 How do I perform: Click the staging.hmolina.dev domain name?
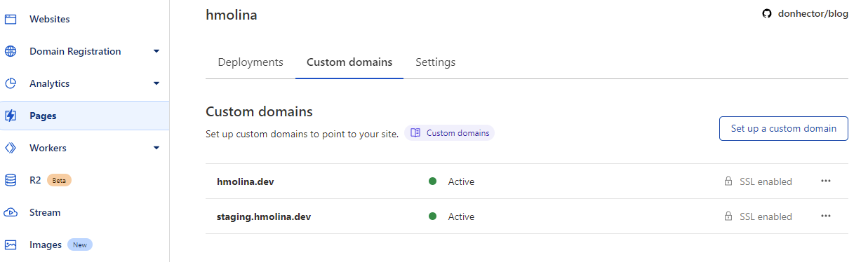tap(264, 216)
